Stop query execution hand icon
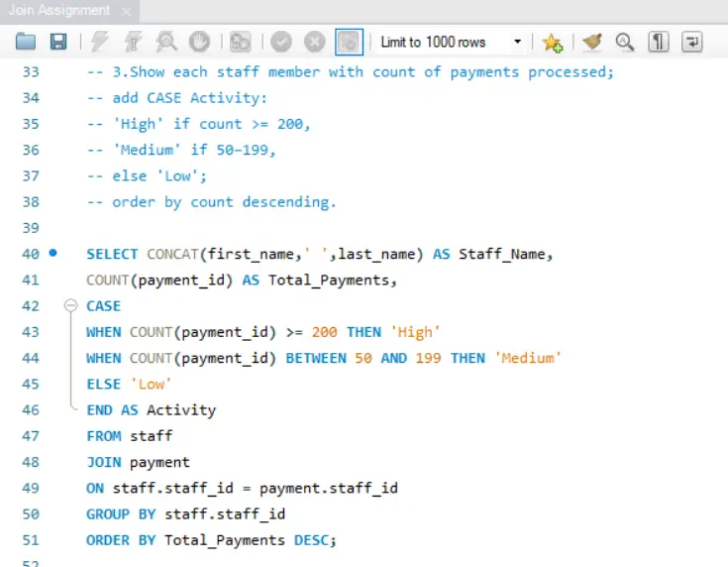Screen dimensions: 728x567 click(199, 42)
